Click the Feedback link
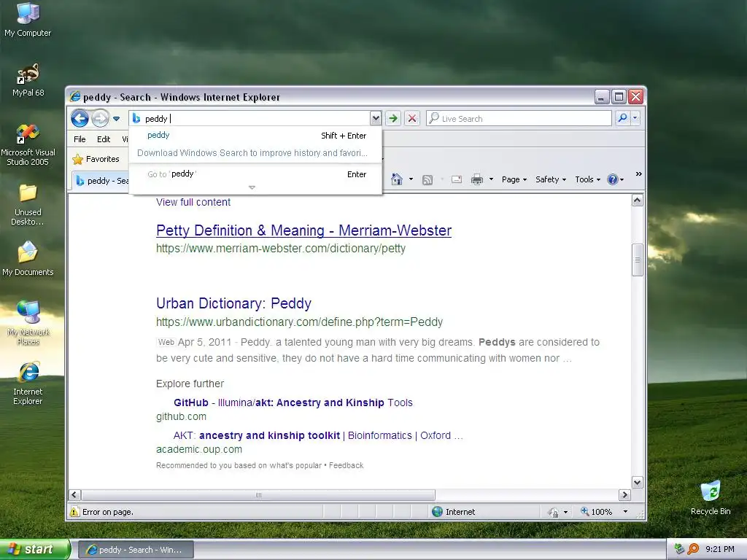 pos(346,465)
